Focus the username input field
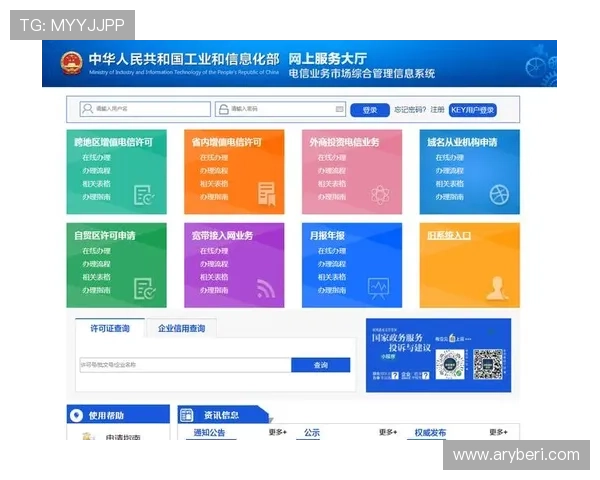 [x=145, y=109]
